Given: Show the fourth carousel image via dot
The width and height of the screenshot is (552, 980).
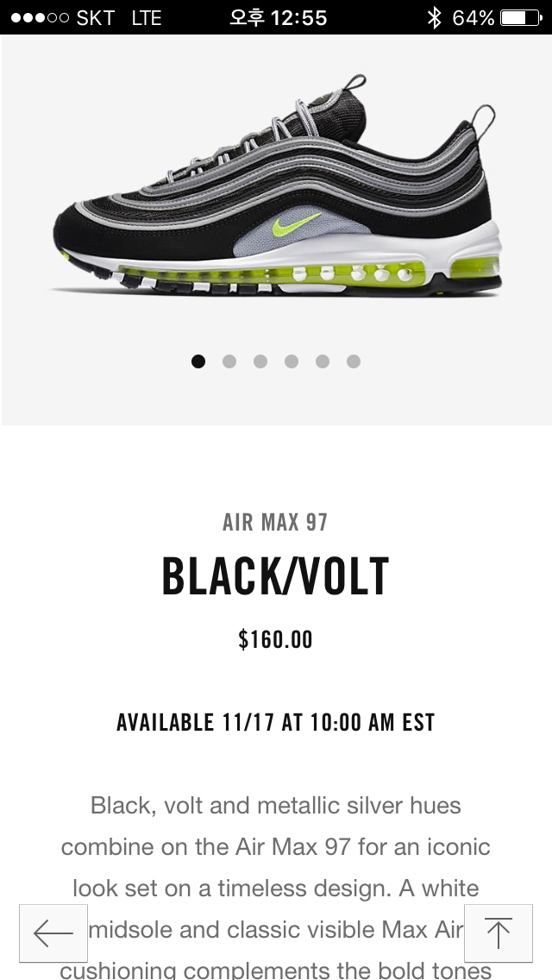Looking at the screenshot, I should (x=292, y=361).
